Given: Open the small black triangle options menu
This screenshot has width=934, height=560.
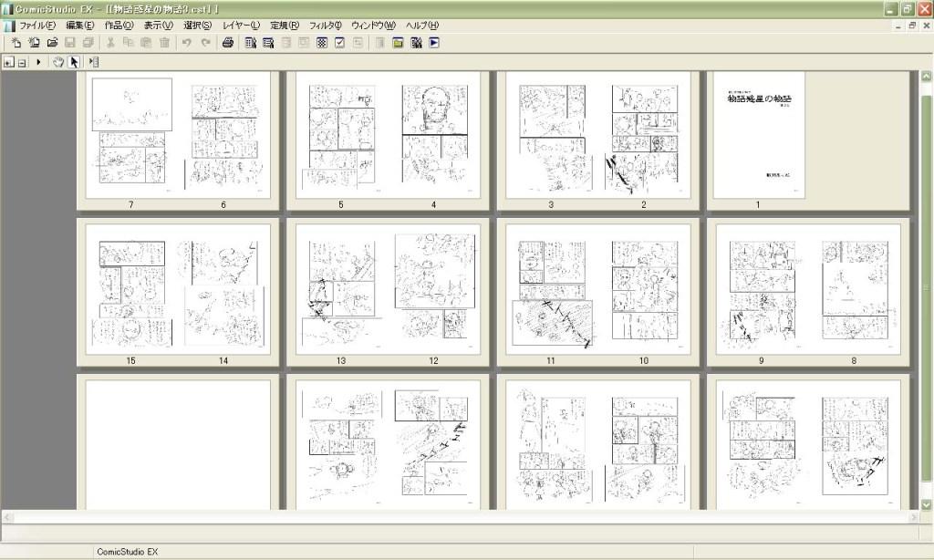Looking at the screenshot, I should tap(38, 61).
